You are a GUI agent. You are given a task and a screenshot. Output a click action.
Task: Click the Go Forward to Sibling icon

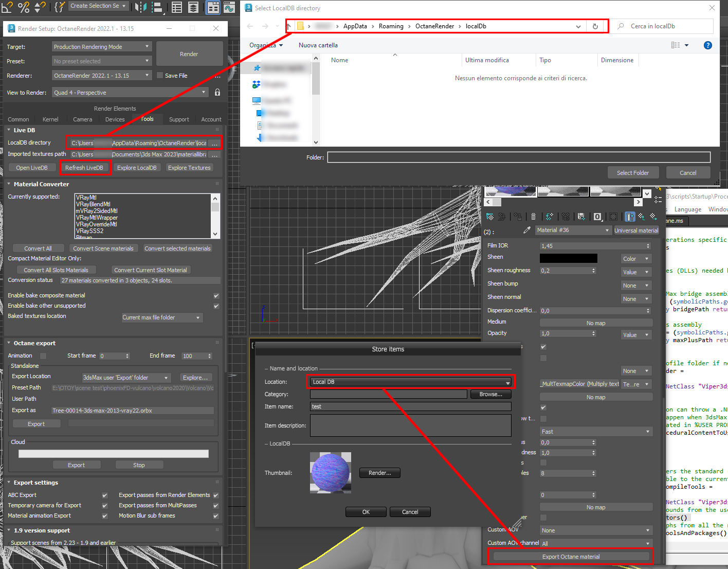point(653,217)
